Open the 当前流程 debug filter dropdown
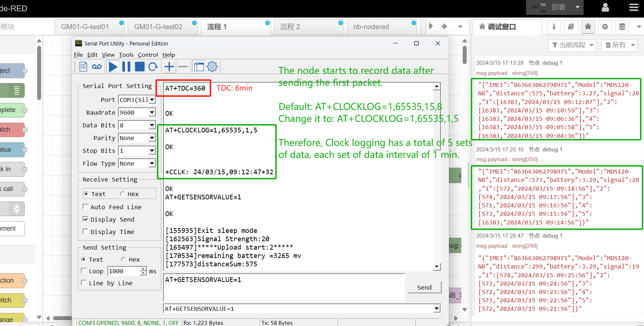This screenshot has height=326, width=644. [x=572, y=45]
